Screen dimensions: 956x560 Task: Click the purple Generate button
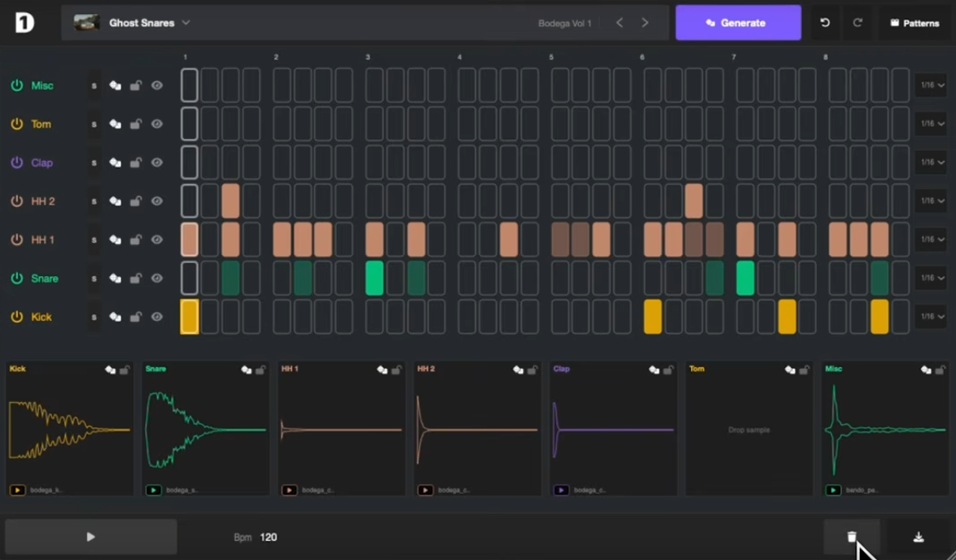(738, 23)
